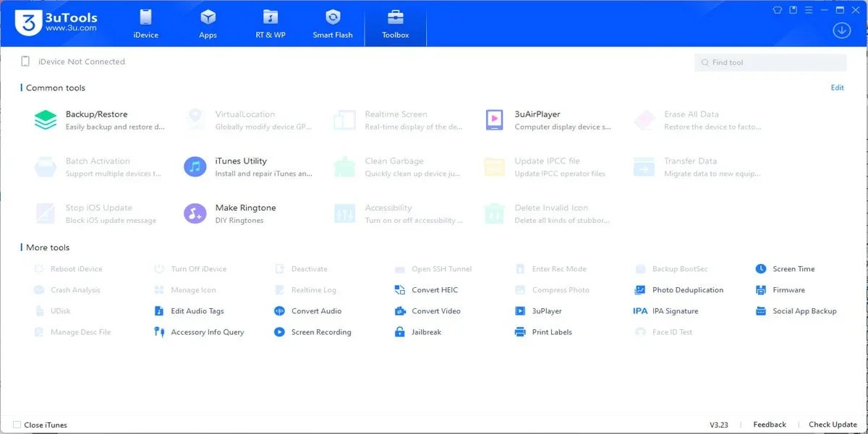Open Print Labels tool

pos(542,332)
